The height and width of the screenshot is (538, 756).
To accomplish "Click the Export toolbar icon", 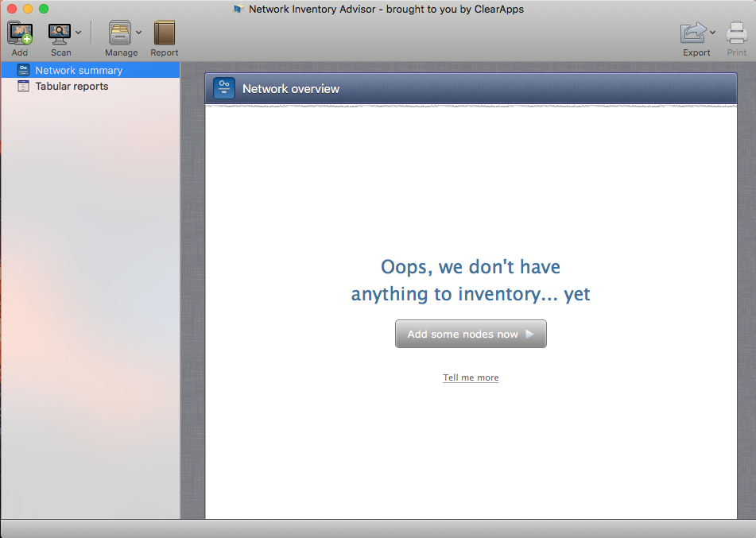I will tap(693, 33).
